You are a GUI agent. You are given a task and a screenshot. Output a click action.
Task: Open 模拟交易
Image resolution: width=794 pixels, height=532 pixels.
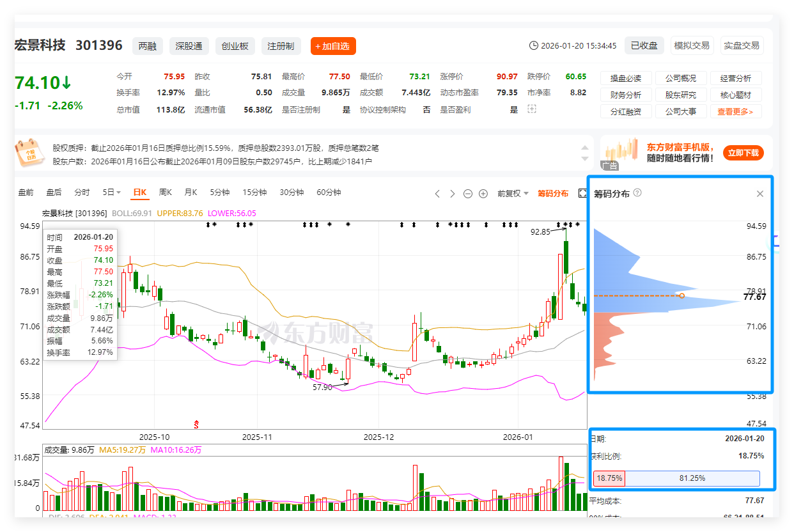[x=692, y=45]
